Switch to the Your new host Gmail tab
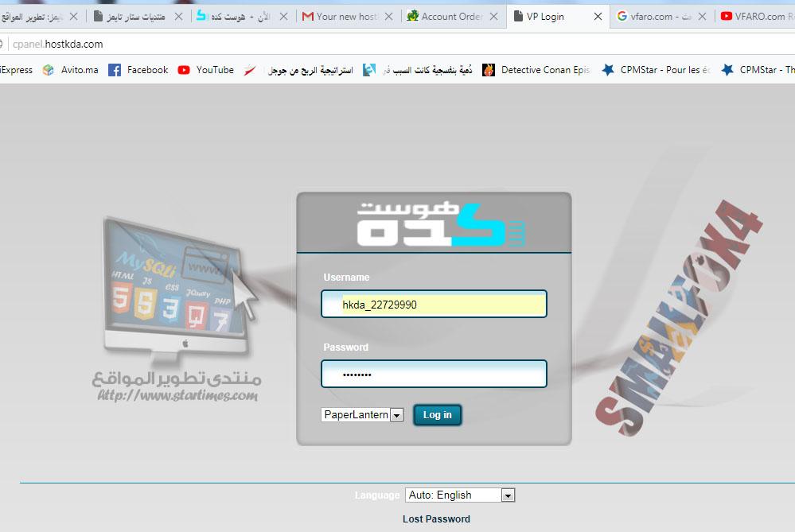This screenshot has height=532, width=795. point(347,16)
